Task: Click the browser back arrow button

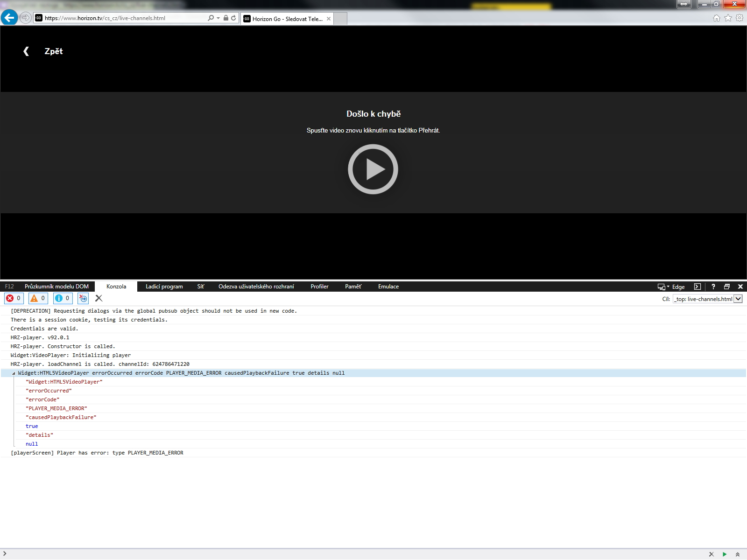Action: tap(9, 18)
